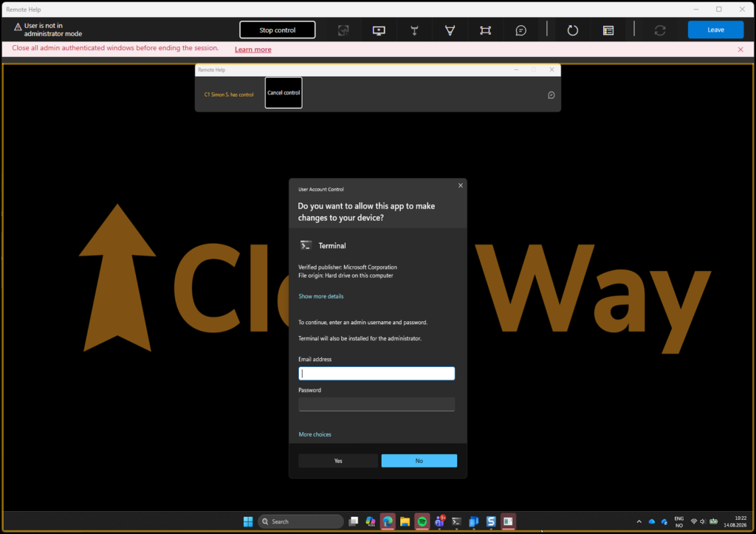The image size is (756, 534).
Task: Click the greyed reconnect sync icon
Action: (x=659, y=30)
